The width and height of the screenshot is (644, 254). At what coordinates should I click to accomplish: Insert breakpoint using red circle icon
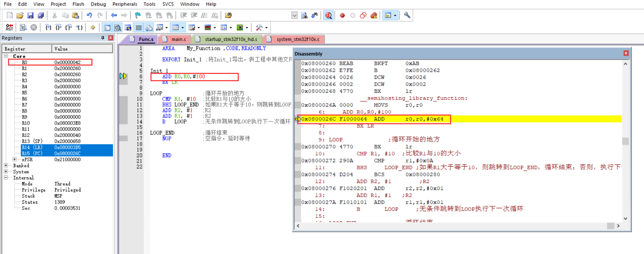point(342,15)
